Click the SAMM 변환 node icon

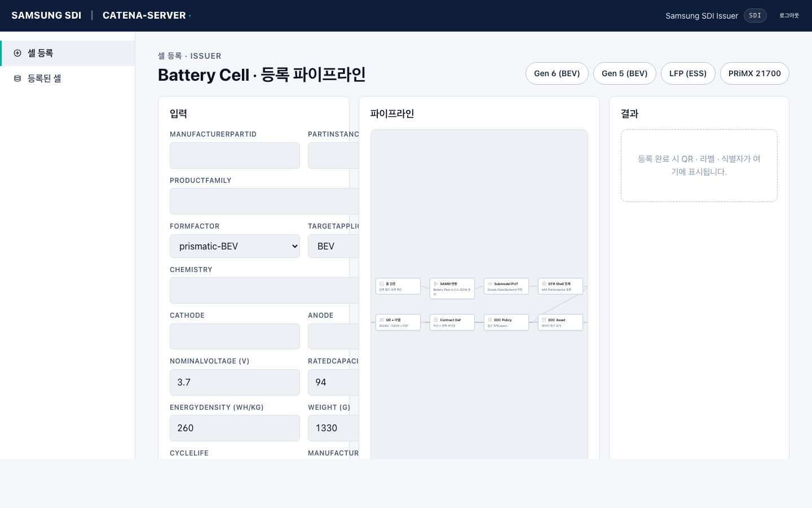[436, 284]
